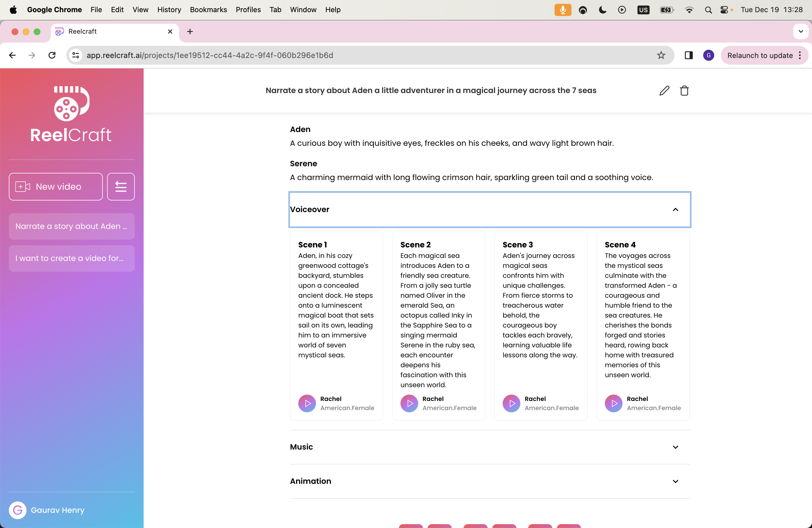
Task: Click the pencil edit icon beside the project title
Action: [664, 91]
